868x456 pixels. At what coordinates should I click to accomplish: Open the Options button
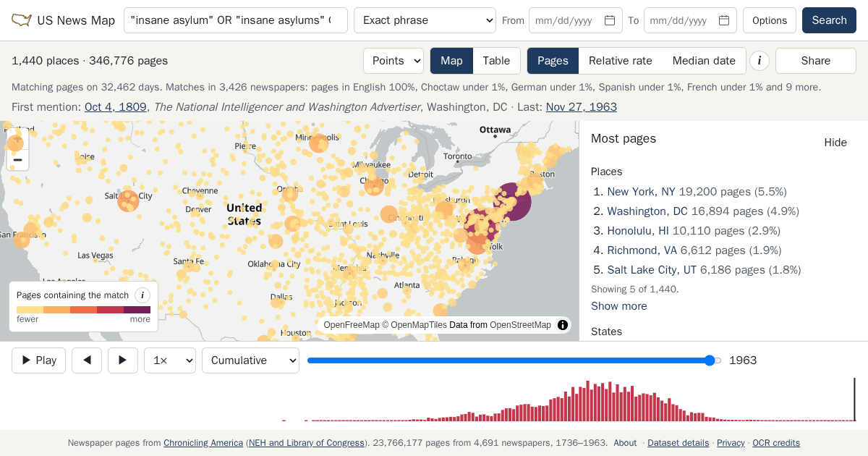pyautogui.click(x=770, y=20)
